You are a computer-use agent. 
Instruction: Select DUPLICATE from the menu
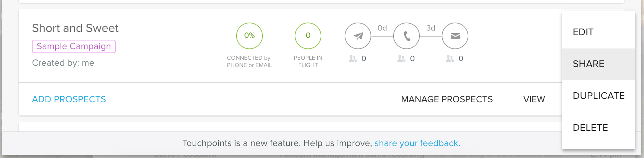pyautogui.click(x=599, y=96)
